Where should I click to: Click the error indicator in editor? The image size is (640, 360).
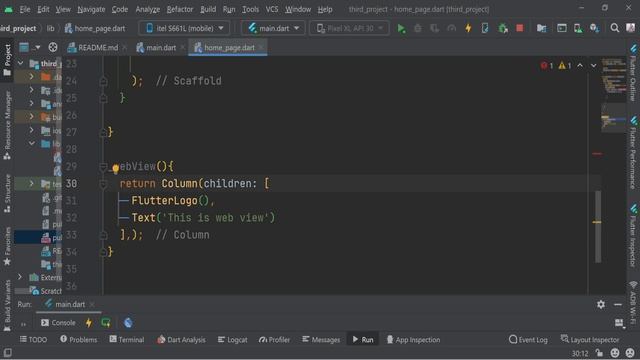(547, 66)
